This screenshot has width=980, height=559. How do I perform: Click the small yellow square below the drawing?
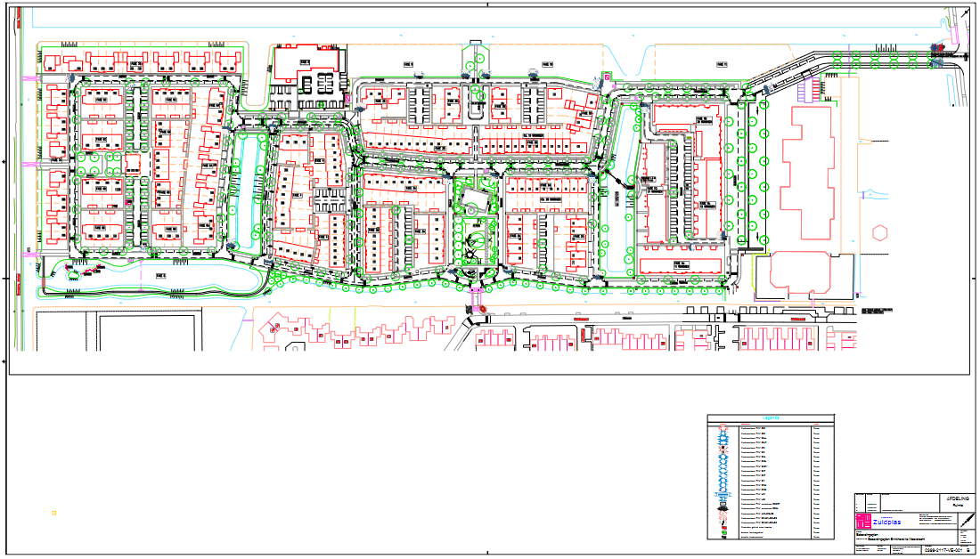point(53,513)
